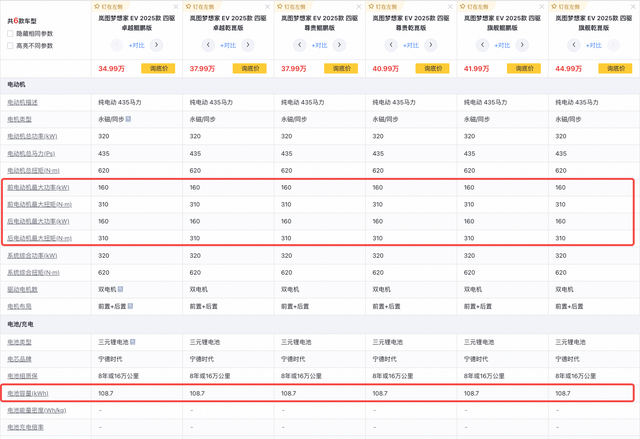Remove the 37.99万 尊贵鲲鹏版 column with X
Image resolution: width=640 pixels, height=439 pixels.
tap(359, 7)
